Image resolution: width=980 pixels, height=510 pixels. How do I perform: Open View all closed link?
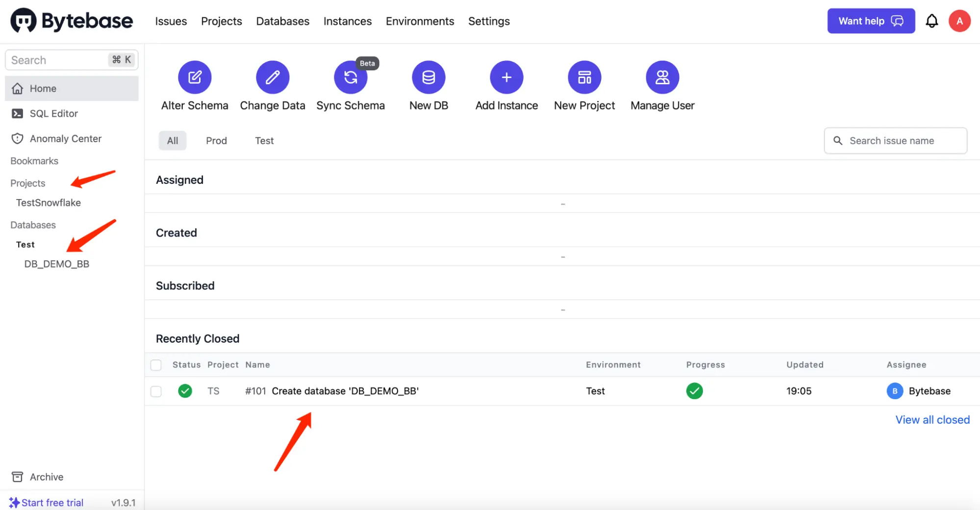(x=932, y=420)
